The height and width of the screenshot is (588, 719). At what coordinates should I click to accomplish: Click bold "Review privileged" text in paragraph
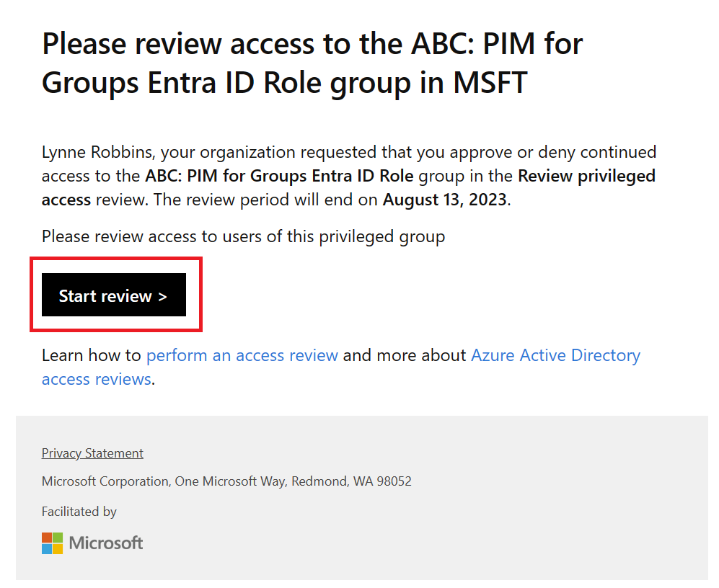(586, 177)
